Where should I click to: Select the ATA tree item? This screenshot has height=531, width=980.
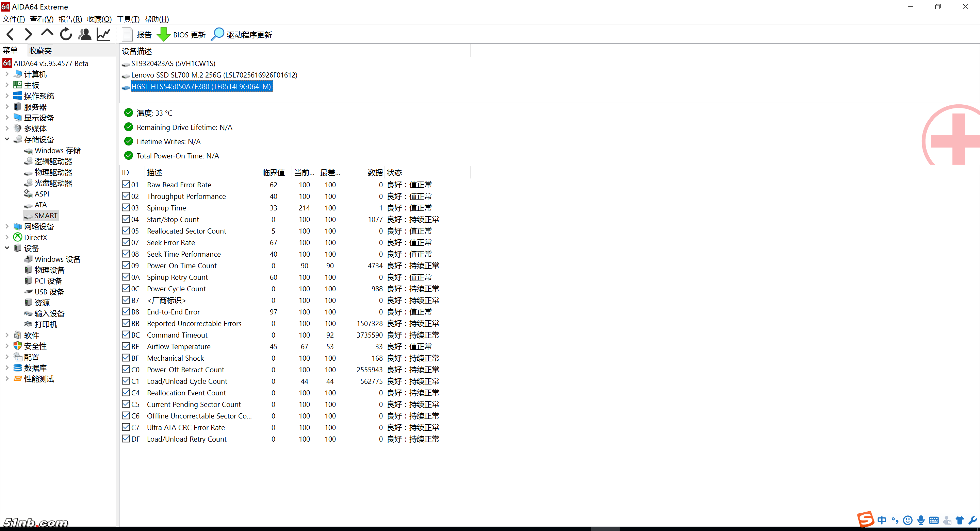coord(40,205)
